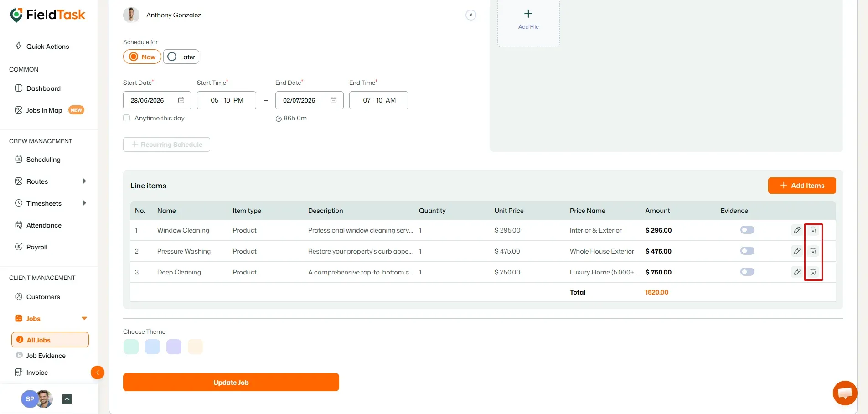The width and height of the screenshot is (868, 414).
Task: Open the Customers section
Action: pos(43,297)
